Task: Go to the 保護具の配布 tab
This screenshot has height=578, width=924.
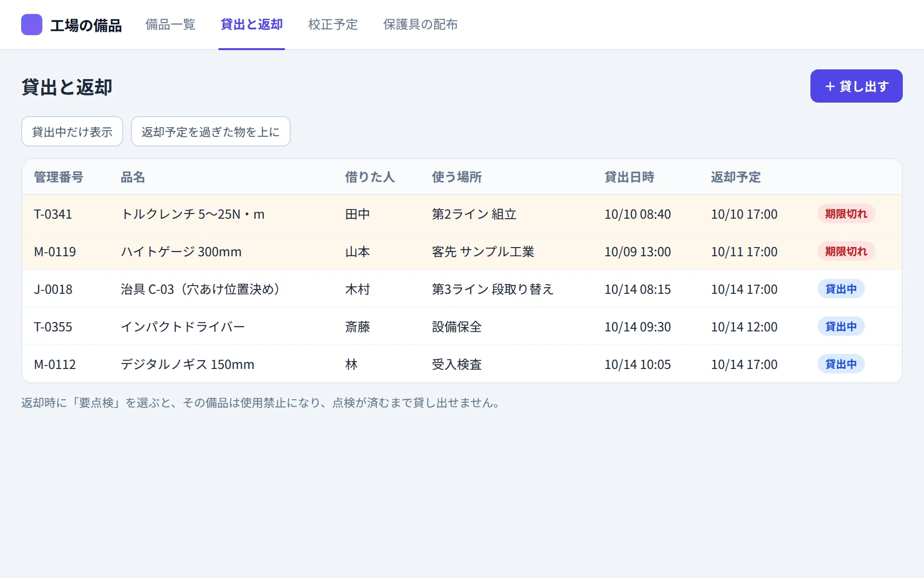Action: [x=420, y=25]
